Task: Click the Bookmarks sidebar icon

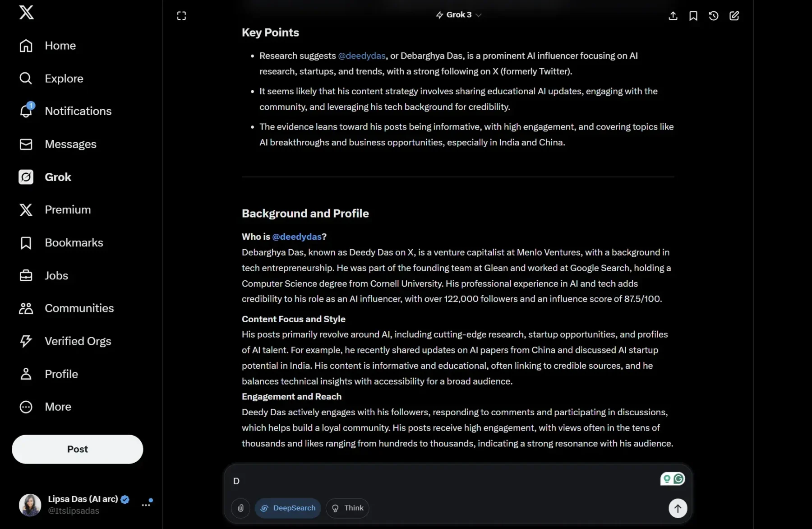Action: [x=26, y=243]
